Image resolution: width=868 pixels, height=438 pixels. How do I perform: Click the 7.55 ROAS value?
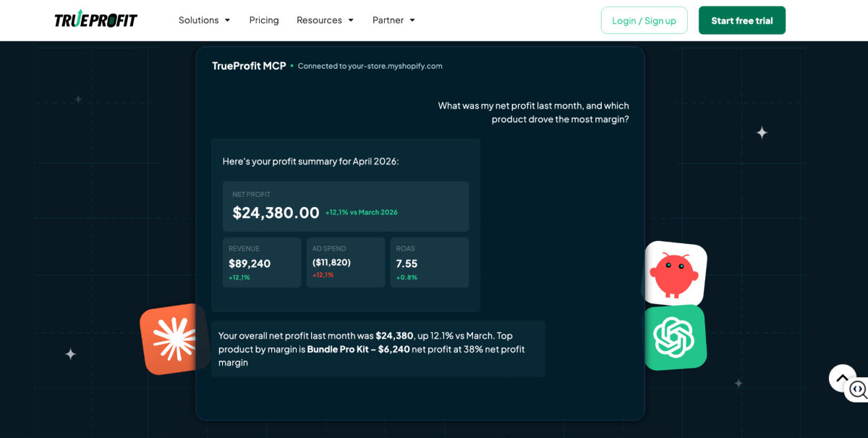coord(407,264)
